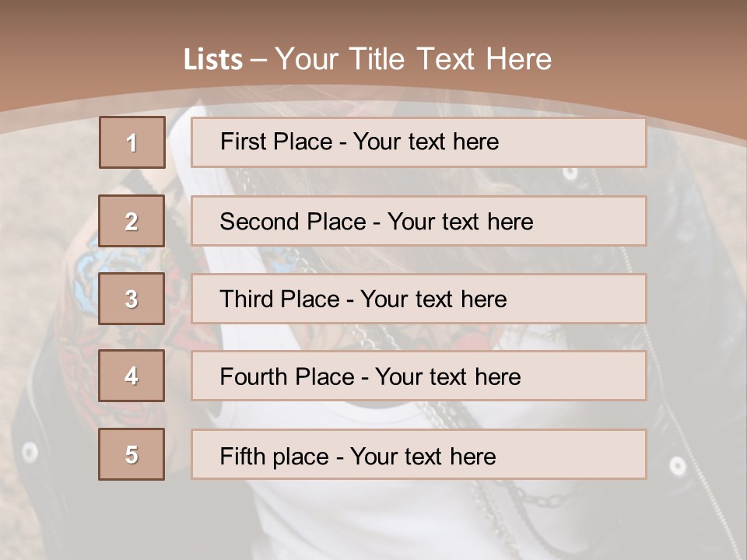Click the jacket snap button at lower left
The height and width of the screenshot is (560, 747).
tap(30, 451)
